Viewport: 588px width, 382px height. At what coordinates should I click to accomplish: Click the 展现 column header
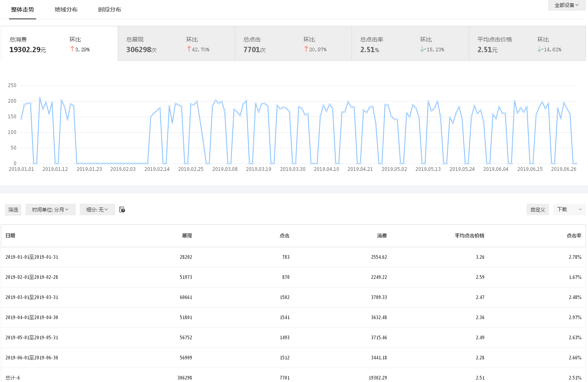(187, 235)
